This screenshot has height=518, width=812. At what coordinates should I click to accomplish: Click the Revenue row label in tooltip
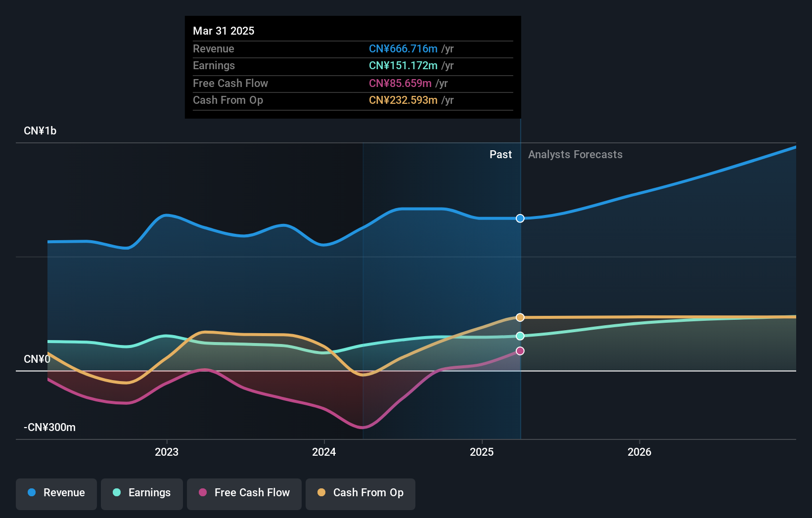[214, 48]
